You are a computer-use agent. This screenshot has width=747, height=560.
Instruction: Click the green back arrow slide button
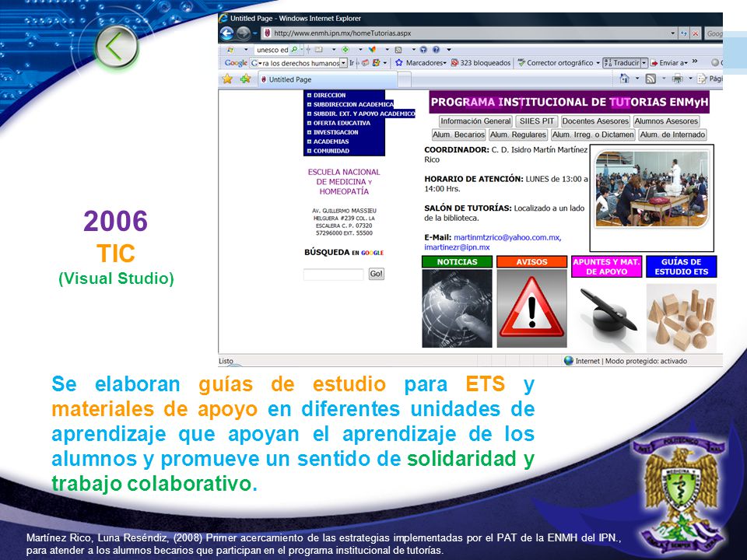click(x=116, y=47)
